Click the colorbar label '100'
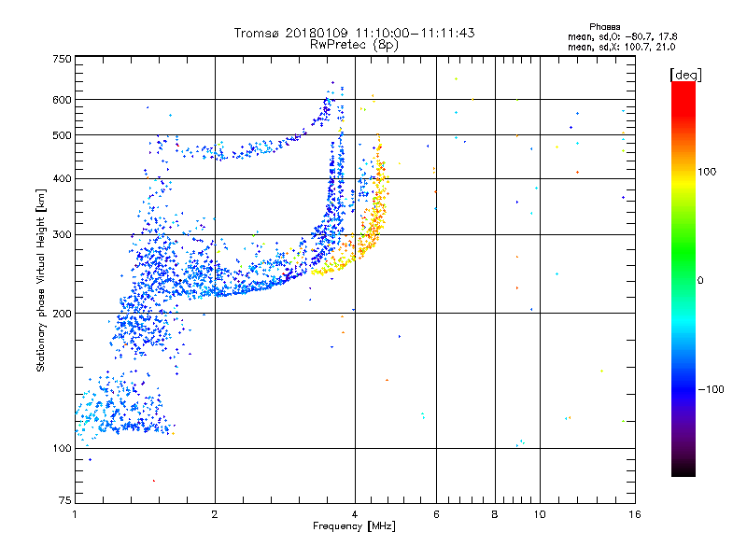747x560 pixels. tap(707, 172)
